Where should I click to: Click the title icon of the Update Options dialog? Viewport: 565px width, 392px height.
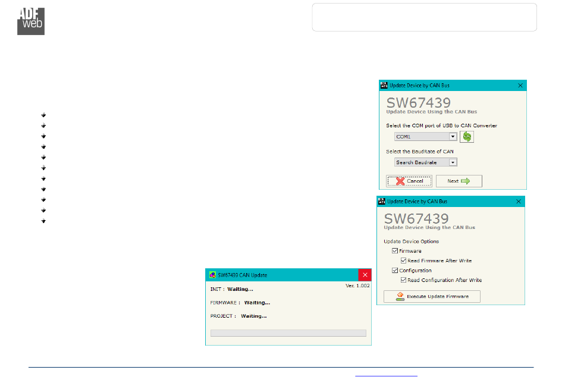point(382,202)
